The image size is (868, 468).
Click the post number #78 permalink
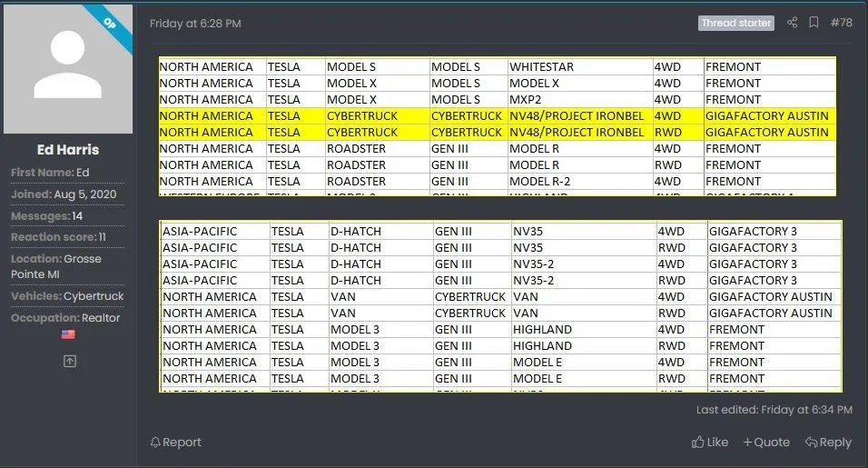841,23
